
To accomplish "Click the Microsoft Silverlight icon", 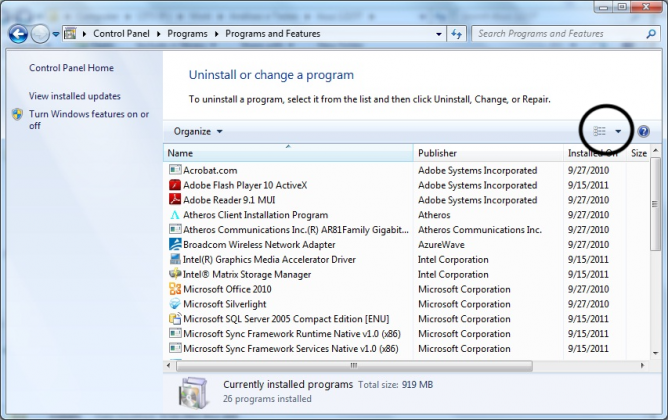I will 175,304.
